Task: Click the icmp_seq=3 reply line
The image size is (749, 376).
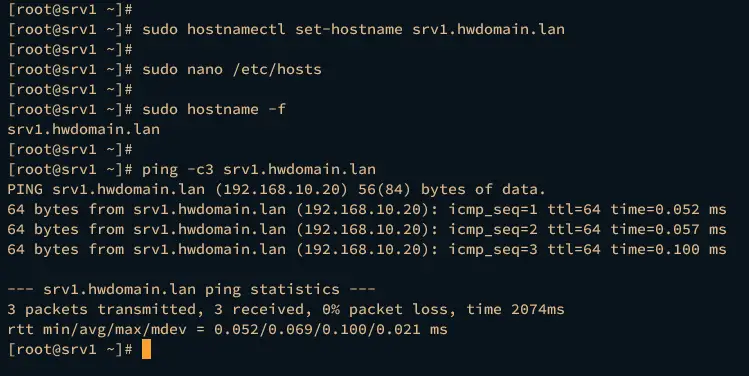Action: click(x=367, y=250)
